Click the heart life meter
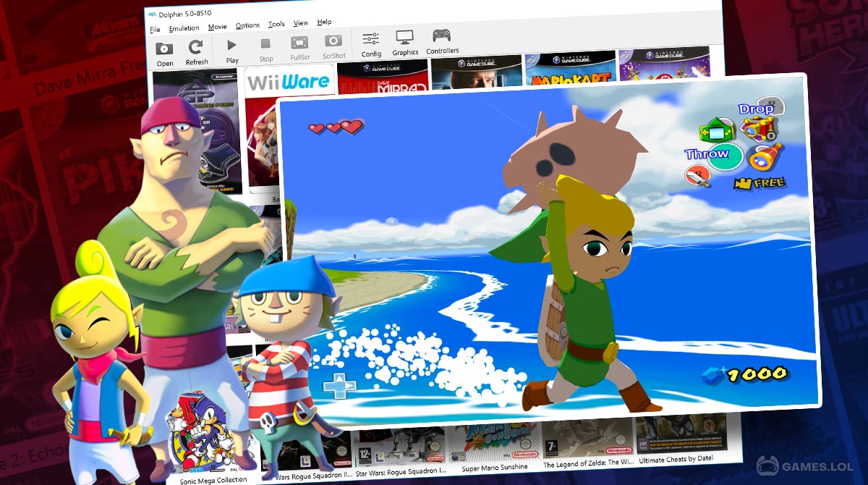Image resolution: width=868 pixels, height=485 pixels. [x=336, y=128]
